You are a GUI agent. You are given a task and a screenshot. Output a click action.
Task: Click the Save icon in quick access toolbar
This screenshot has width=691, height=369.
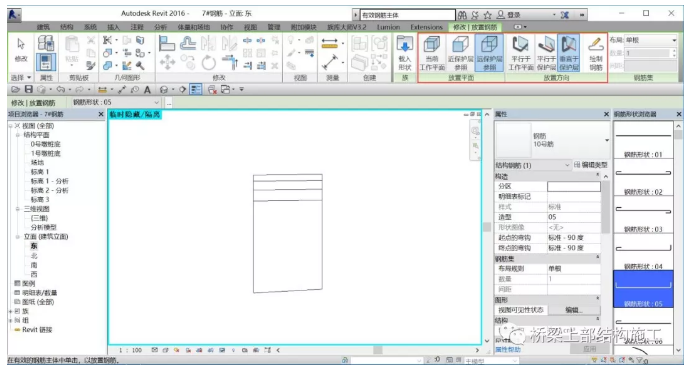29,89
